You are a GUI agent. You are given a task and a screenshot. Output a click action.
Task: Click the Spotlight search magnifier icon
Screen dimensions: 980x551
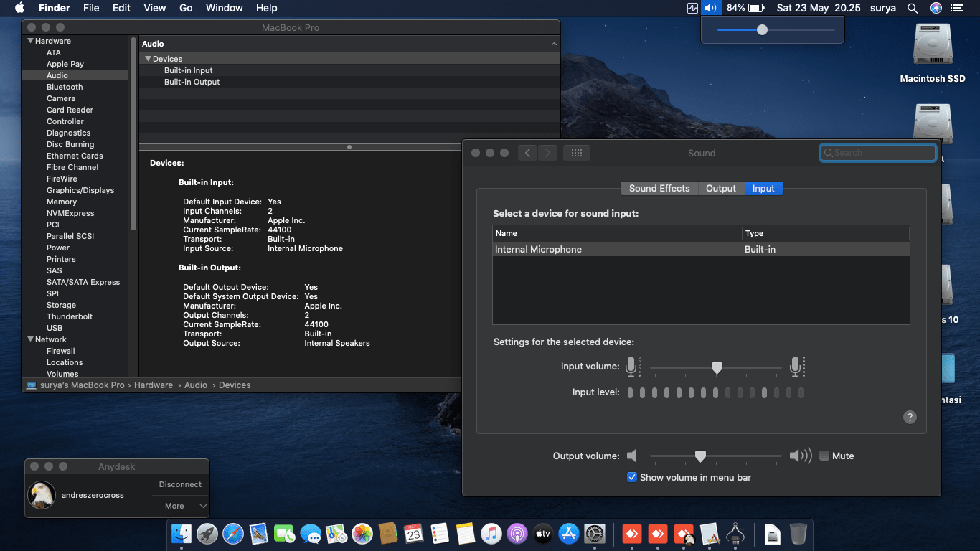pos(913,8)
